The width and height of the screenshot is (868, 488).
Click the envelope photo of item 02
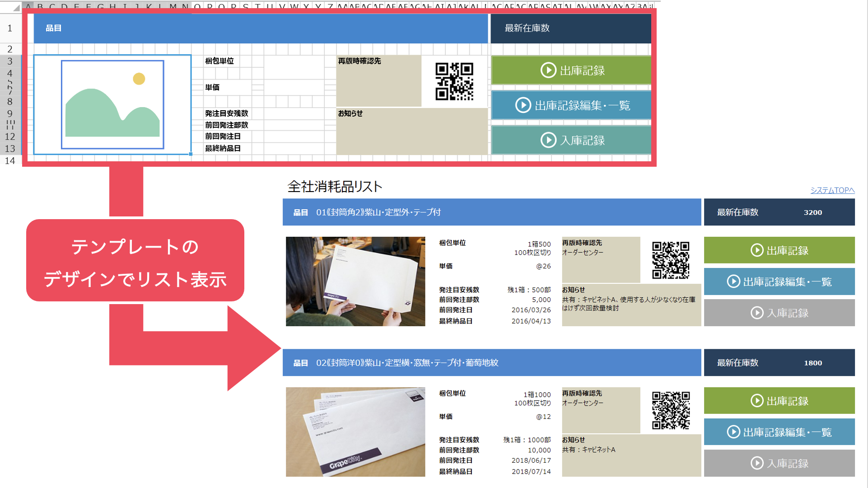(x=355, y=432)
